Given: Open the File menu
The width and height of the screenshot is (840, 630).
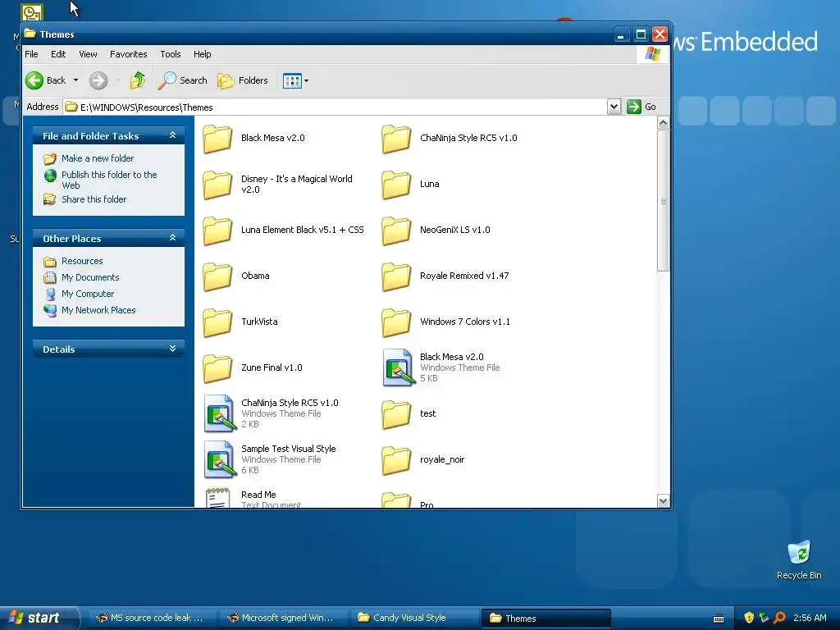Looking at the screenshot, I should [32, 54].
